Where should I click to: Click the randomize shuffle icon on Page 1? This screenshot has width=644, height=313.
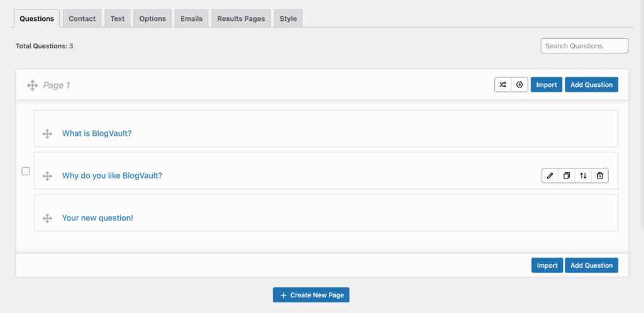[x=502, y=84]
